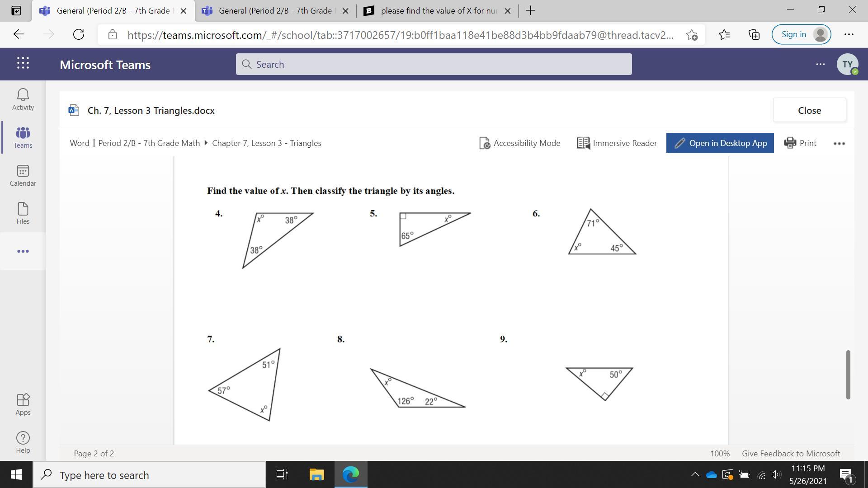
Task: Click the Teams app launcher waffle icon
Action: pyautogui.click(x=23, y=64)
